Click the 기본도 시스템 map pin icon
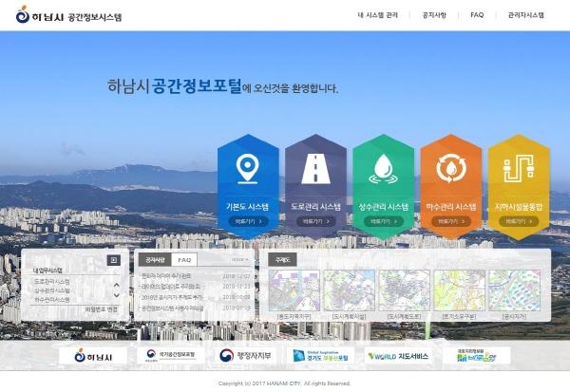 [x=248, y=169]
